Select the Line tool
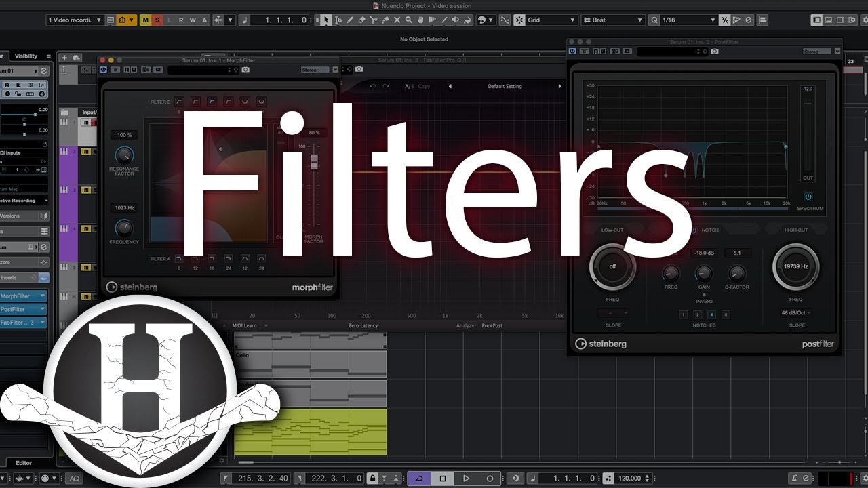This screenshot has height=488, width=868. tap(444, 20)
